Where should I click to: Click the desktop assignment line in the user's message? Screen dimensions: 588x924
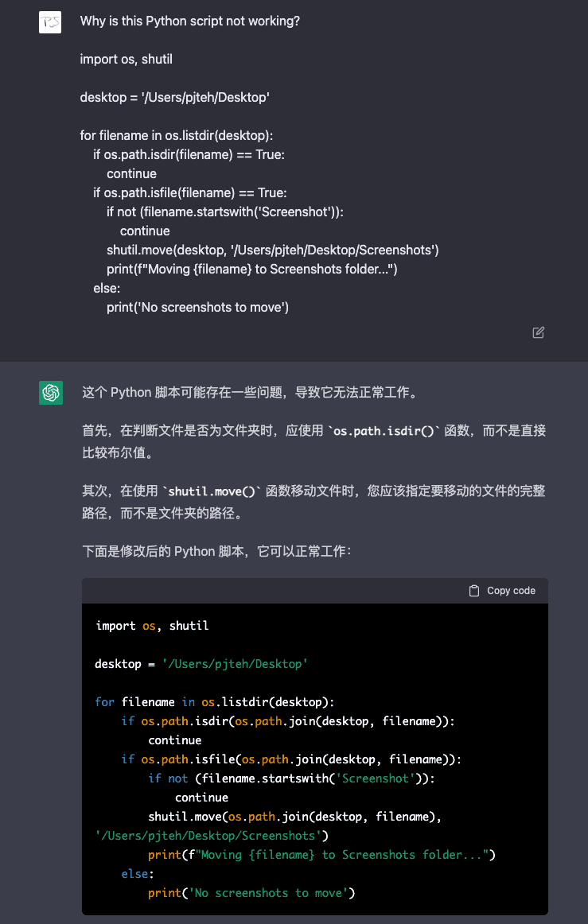[x=175, y=98]
